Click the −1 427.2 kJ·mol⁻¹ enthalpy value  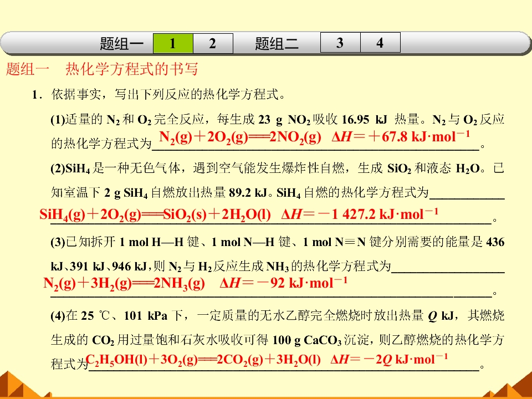360,214
